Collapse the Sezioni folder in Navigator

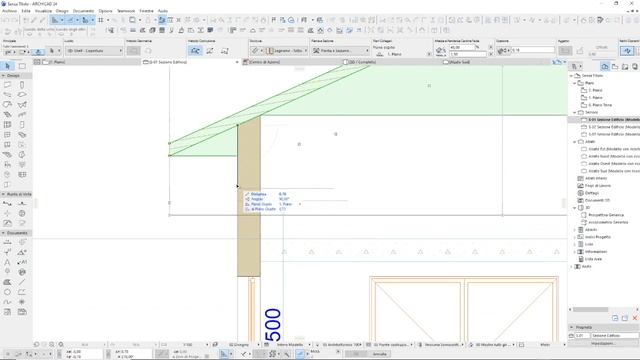[x=575, y=112]
